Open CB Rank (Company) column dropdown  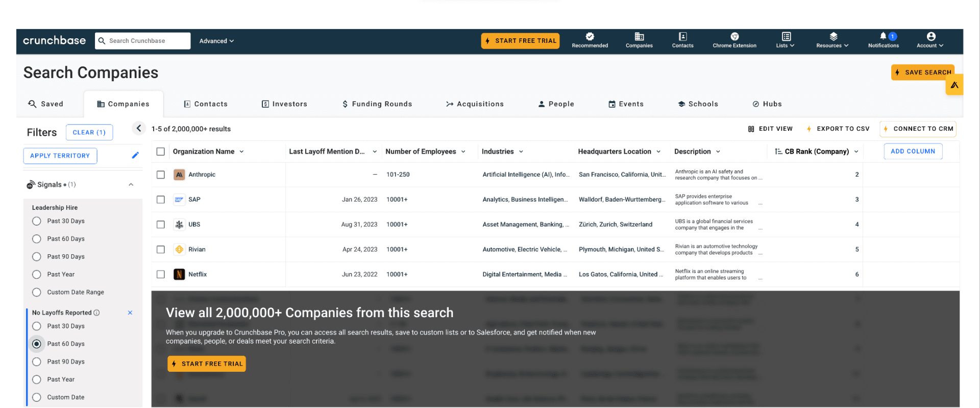click(x=856, y=152)
